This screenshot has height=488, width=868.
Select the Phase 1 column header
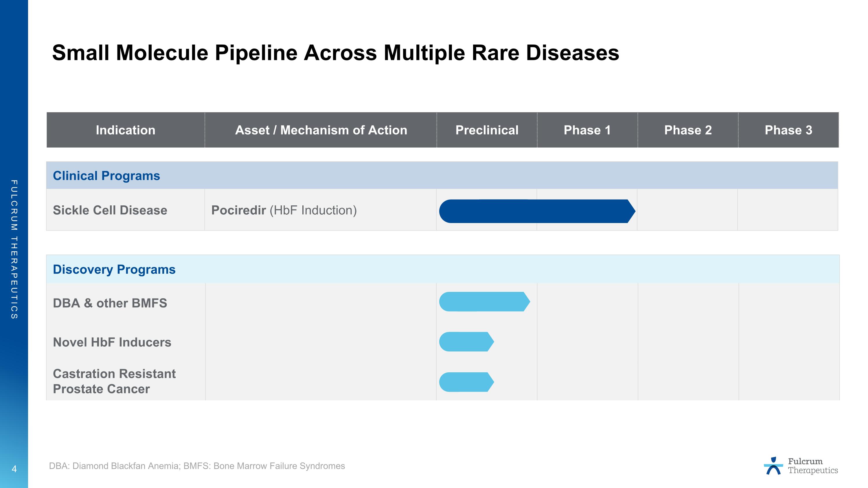tap(587, 130)
